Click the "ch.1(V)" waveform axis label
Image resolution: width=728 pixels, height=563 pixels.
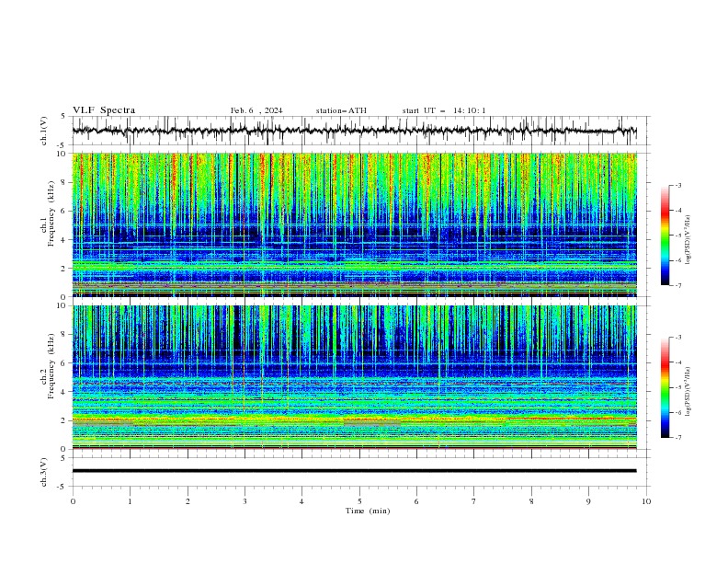point(44,131)
